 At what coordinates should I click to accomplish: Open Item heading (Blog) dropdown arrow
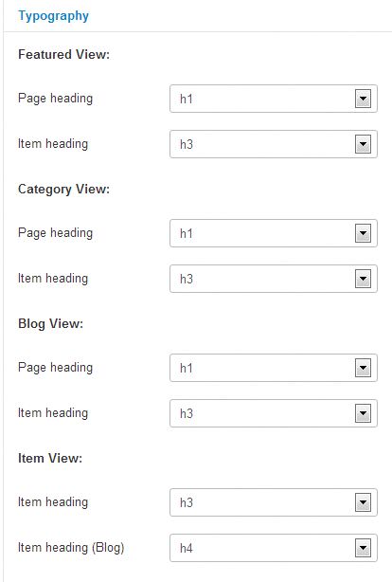[363, 548]
